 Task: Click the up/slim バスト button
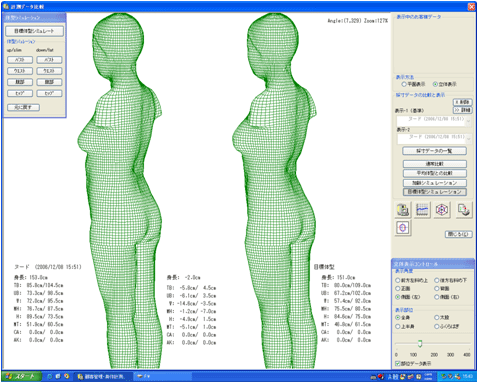20,60
